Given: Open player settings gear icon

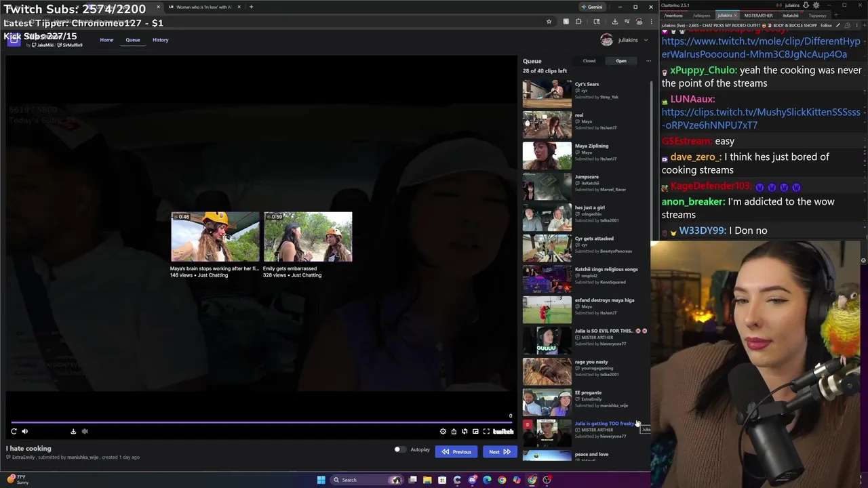Looking at the screenshot, I should (443, 431).
